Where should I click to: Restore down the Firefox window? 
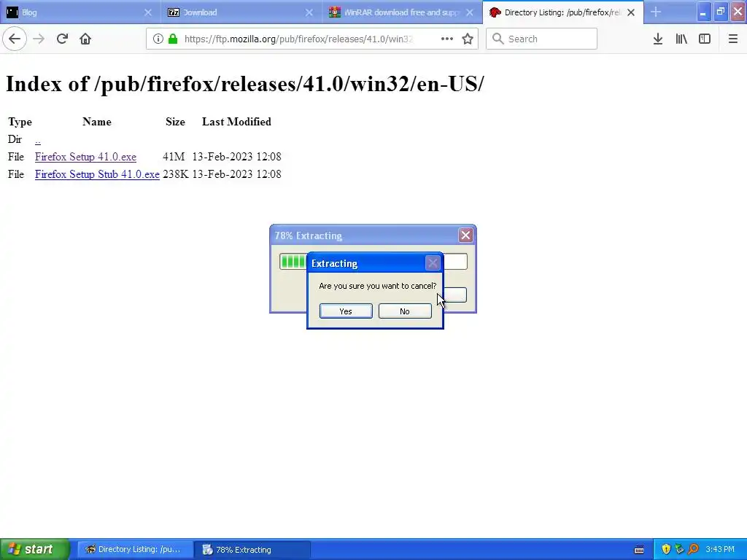[x=720, y=12]
